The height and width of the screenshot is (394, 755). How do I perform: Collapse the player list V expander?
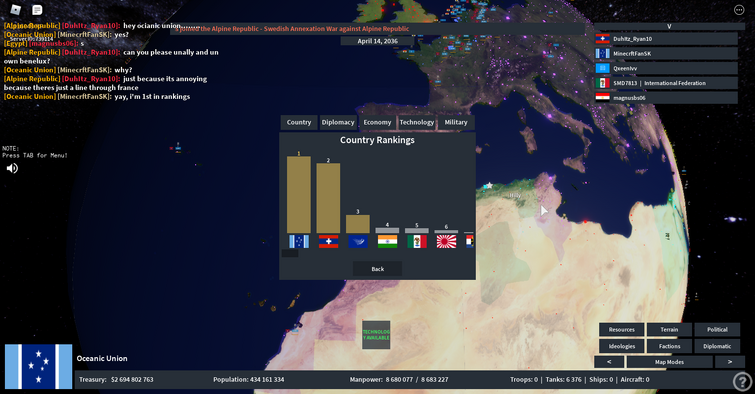point(669,26)
